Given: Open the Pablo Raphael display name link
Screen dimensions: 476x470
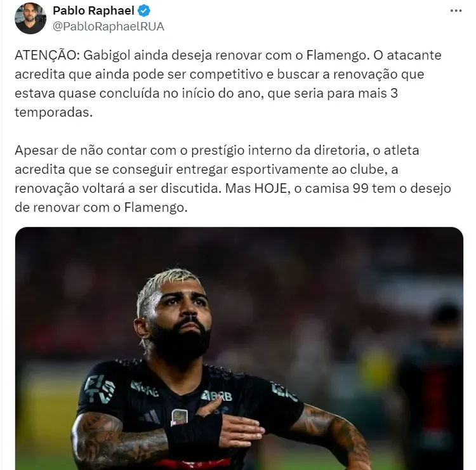Looking at the screenshot, I should pyautogui.click(x=93, y=11).
